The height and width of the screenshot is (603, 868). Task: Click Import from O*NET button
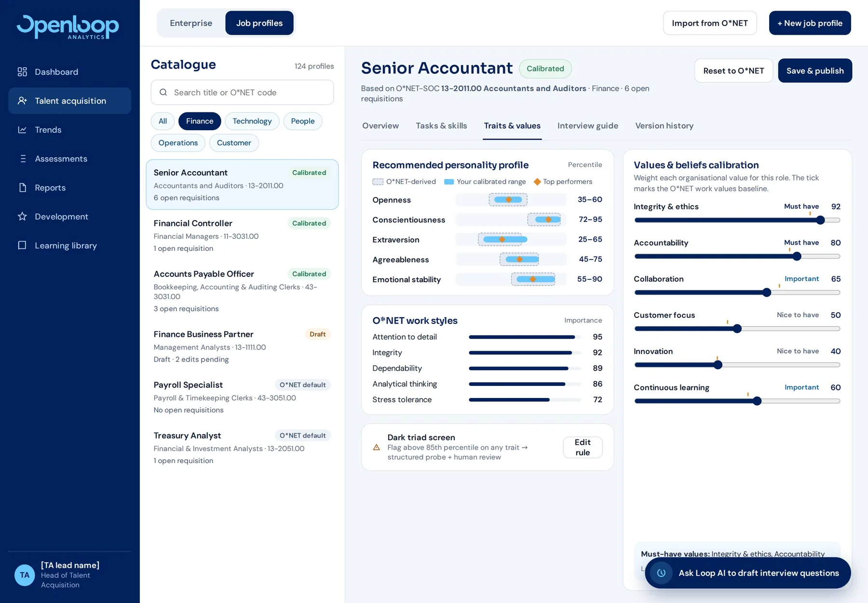click(710, 23)
